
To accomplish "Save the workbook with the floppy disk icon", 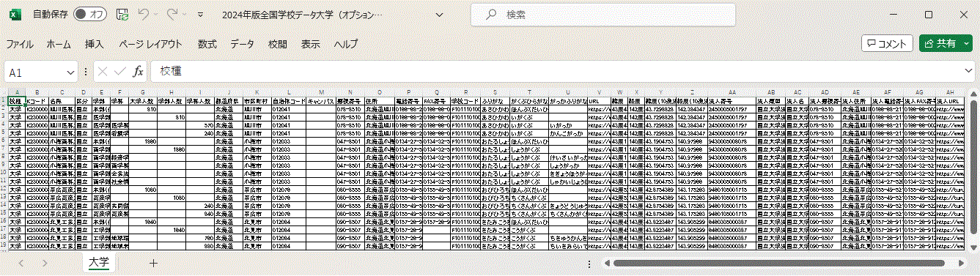I will pyautogui.click(x=122, y=15).
